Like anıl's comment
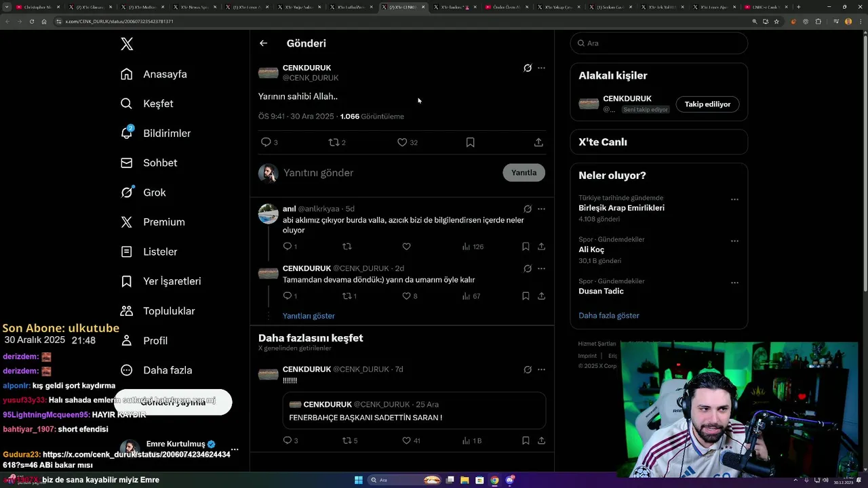 click(406, 247)
